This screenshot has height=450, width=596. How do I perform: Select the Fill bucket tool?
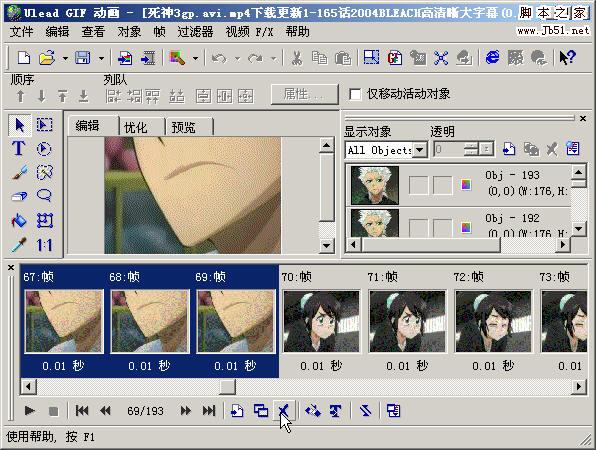[19, 220]
